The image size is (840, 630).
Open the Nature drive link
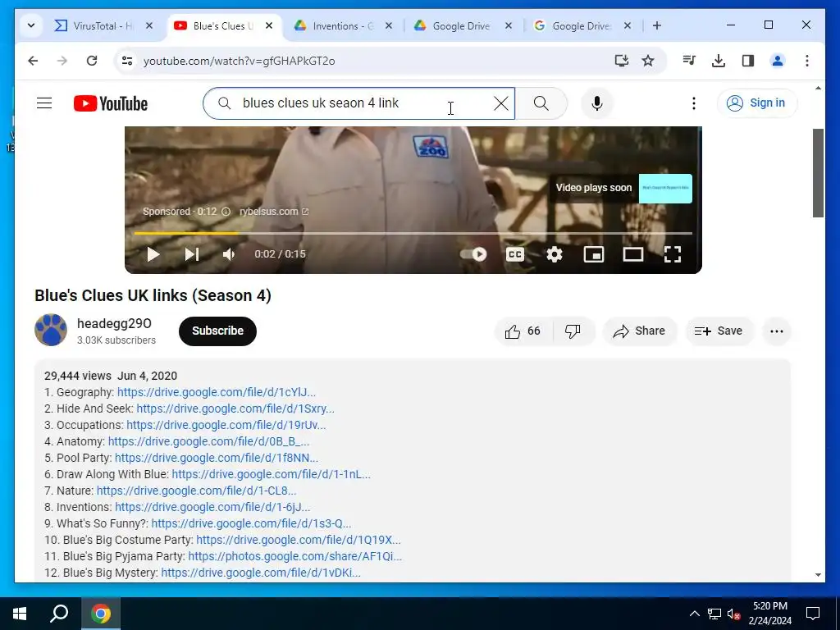click(197, 491)
